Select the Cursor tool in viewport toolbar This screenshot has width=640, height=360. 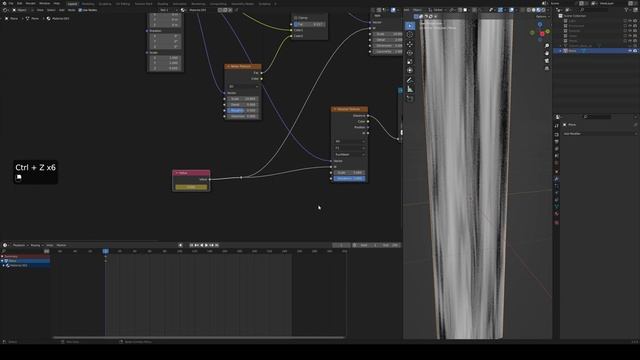point(410,35)
